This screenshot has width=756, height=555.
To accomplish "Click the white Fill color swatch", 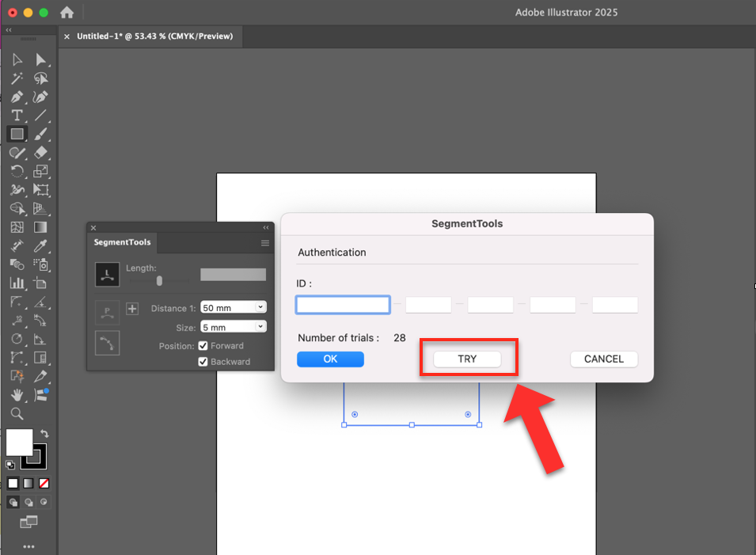I will coord(19,442).
